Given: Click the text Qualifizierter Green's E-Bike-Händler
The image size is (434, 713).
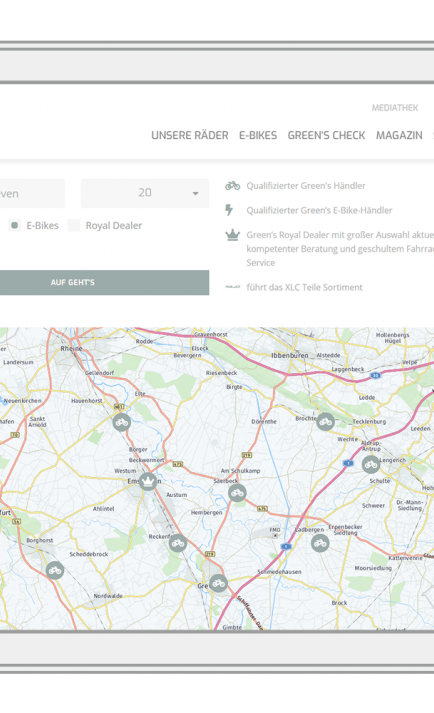Looking at the screenshot, I should click(x=319, y=210).
